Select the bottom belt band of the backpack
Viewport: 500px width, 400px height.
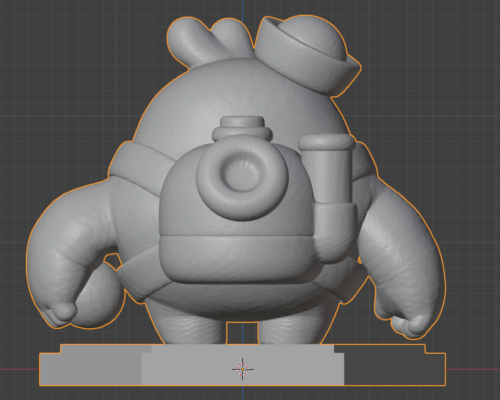tap(237, 259)
